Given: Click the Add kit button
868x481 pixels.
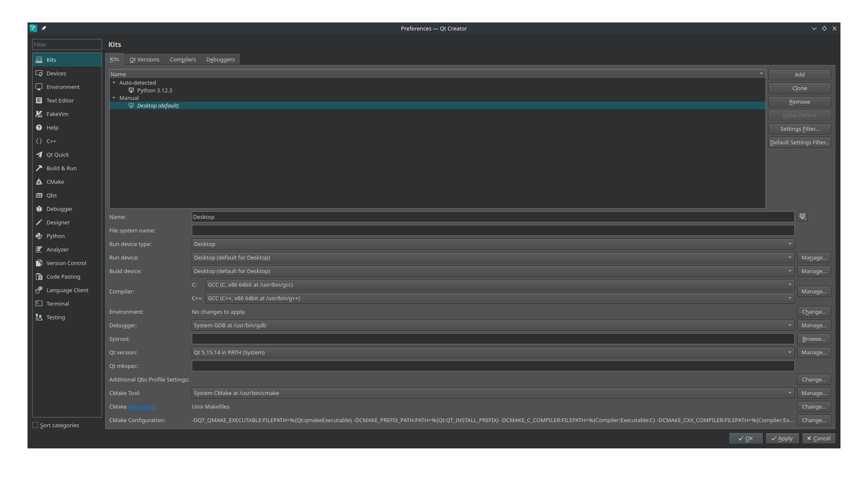Looking at the screenshot, I should (x=799, y=75).
